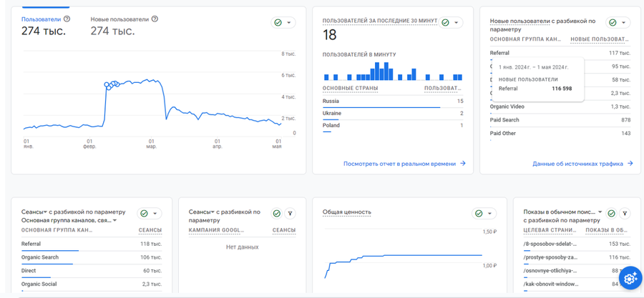Open dropdown arrow on Общая ценность card
Viewport: 644px width, 298px height.
(489, 213)
